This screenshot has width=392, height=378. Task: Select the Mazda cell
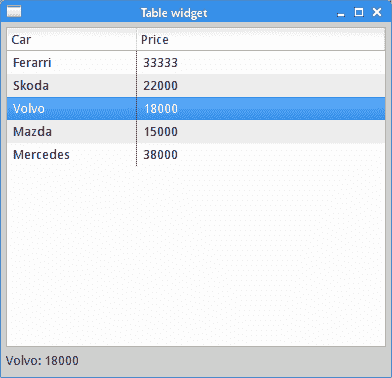72,132
